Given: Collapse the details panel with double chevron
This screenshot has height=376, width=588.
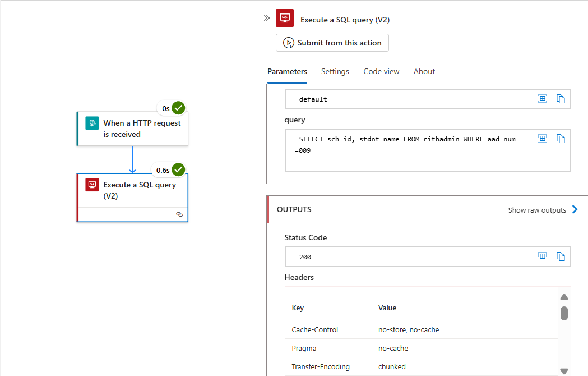Looking at the screenshot, I should pos(266,18).
